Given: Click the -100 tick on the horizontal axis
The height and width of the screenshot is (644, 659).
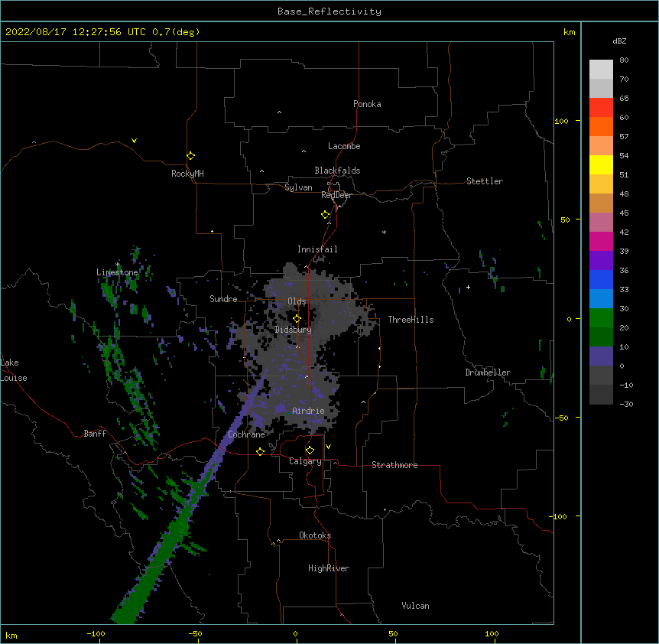Looking at the screenshot, I should point(96,633).
